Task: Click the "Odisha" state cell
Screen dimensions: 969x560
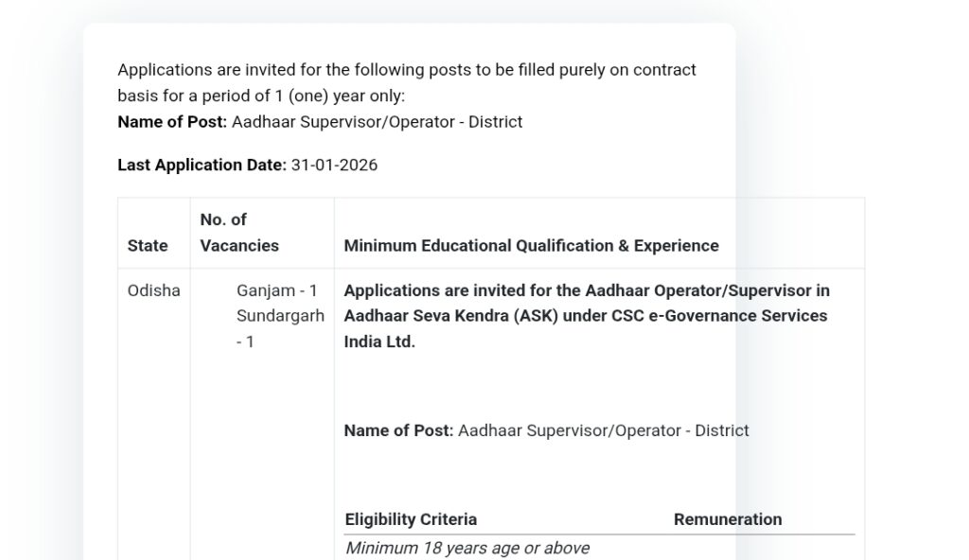Action: coord(153,290)
